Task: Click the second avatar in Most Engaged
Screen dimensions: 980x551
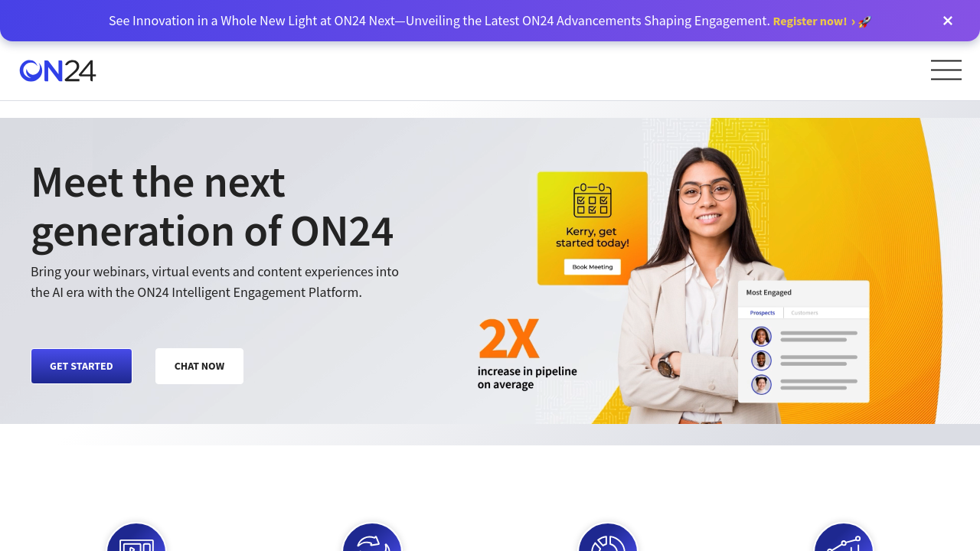Action: click(761, 360)
